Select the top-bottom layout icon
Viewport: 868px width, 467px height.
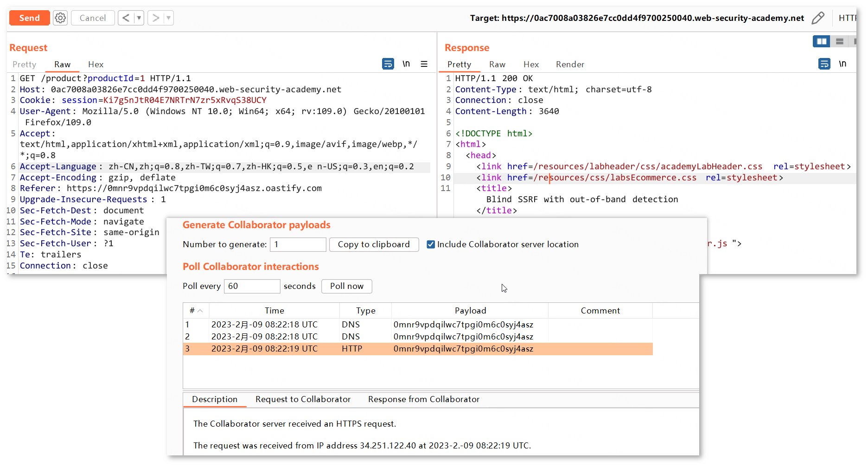(839, 42)
